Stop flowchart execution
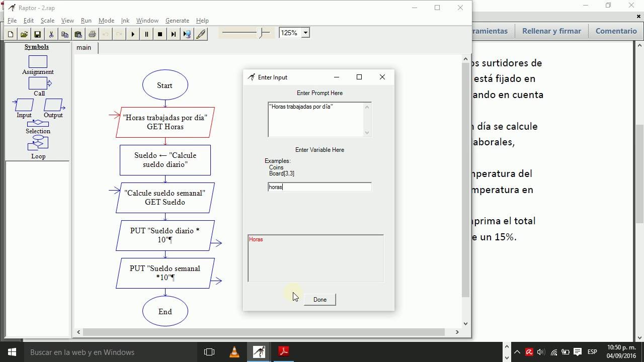The image size is (644, 362). (160, 34)
